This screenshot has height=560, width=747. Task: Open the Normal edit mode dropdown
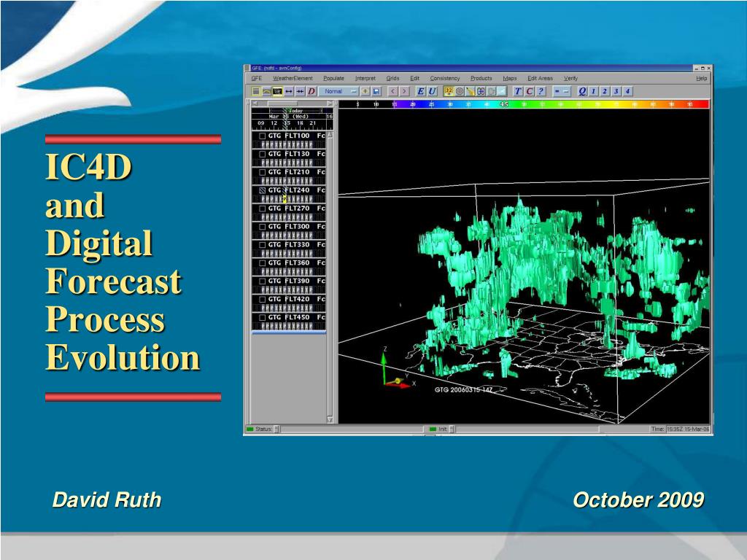point(338,91)
